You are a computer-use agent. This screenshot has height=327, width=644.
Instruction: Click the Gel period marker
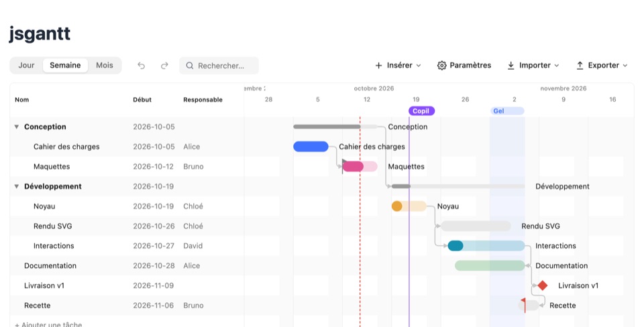507,111
